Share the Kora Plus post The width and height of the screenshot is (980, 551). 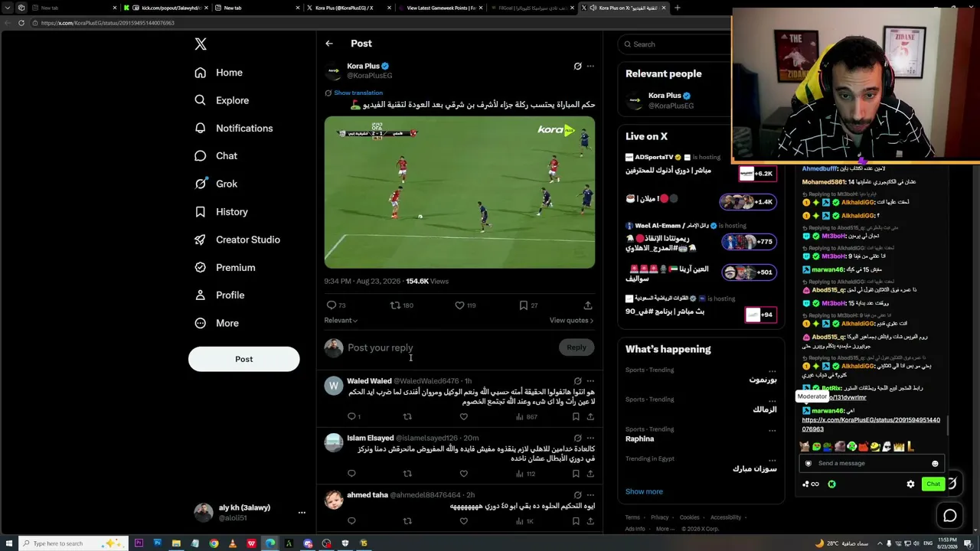click(x=588, y=305)
